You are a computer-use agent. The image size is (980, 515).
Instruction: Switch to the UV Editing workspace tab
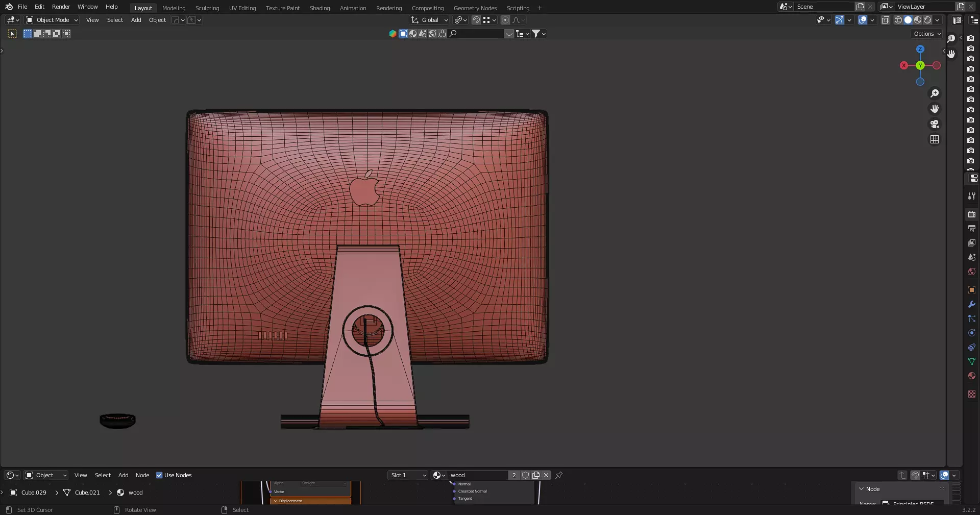(242, 8)
